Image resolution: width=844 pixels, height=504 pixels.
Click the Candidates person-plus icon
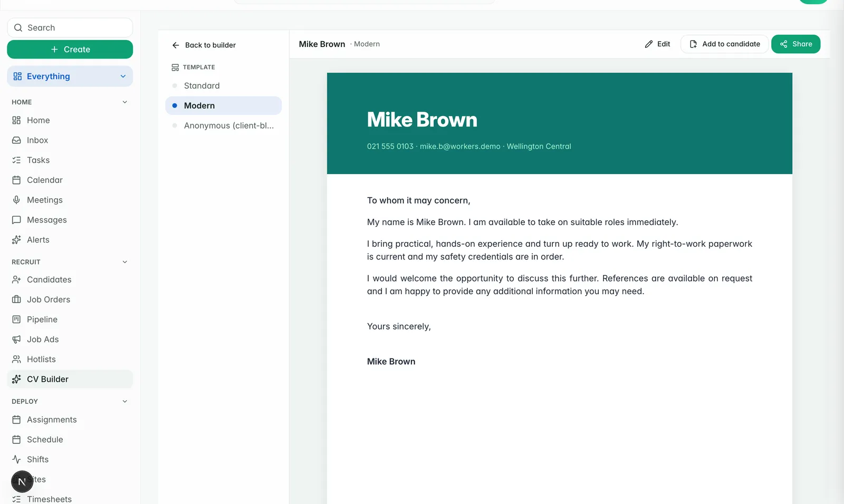(16, 279)
